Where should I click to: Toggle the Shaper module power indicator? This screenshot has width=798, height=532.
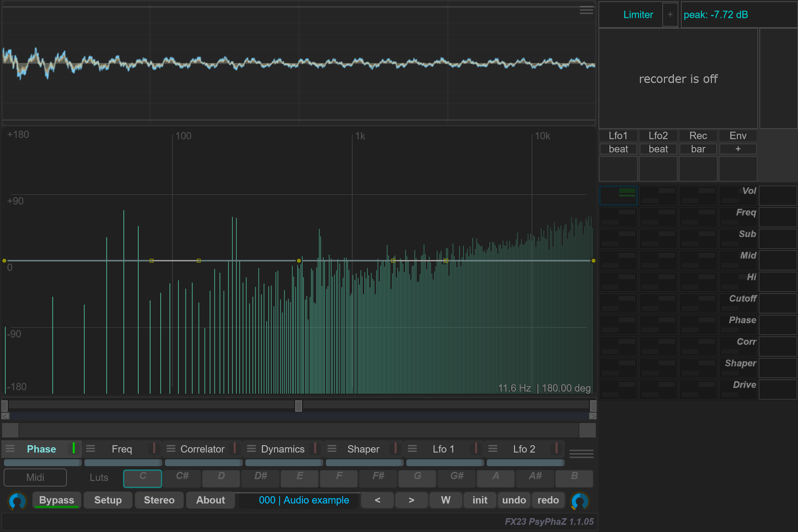click(395, 448)
